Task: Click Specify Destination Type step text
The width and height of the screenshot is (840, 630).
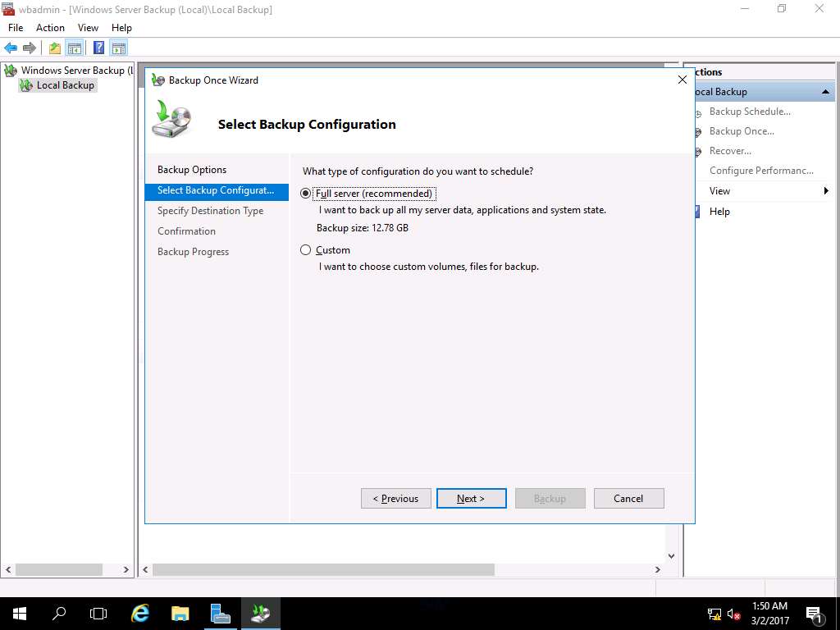Action: pos(211,211)
